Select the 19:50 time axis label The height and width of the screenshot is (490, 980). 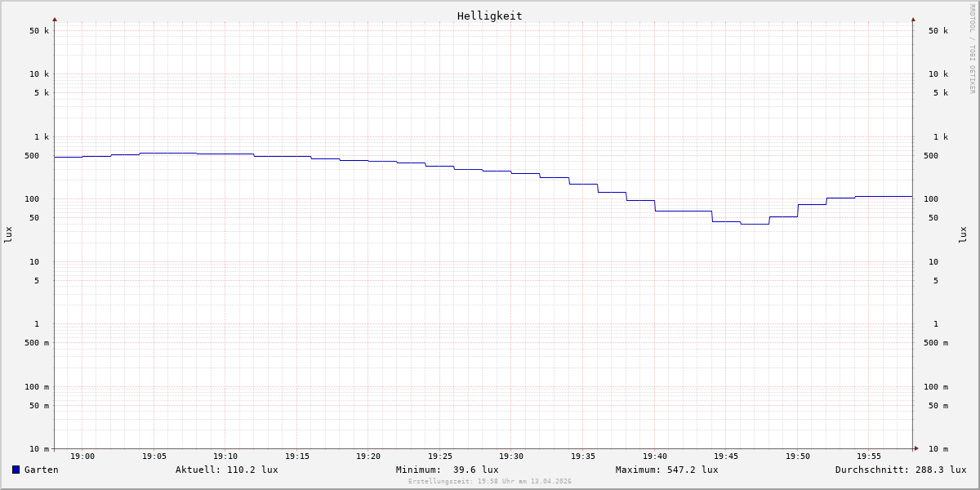click(x=798, y=457)
